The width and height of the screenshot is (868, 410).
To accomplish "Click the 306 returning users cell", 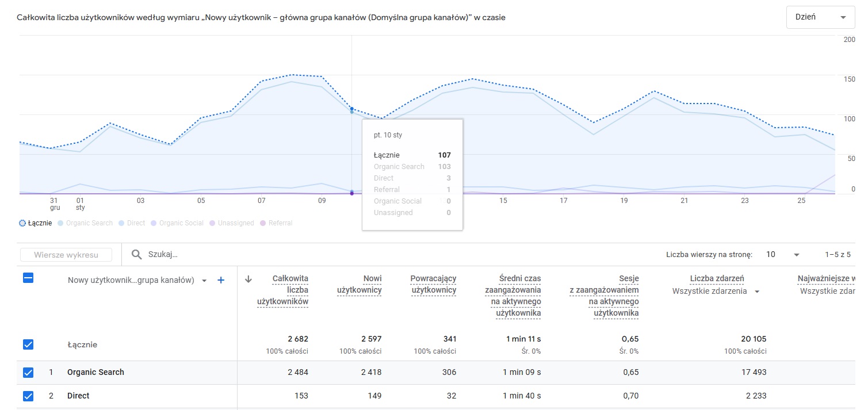I will coord(449,372).
